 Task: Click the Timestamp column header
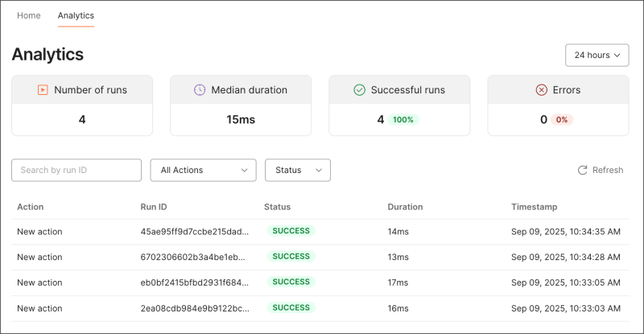(533, 207)
